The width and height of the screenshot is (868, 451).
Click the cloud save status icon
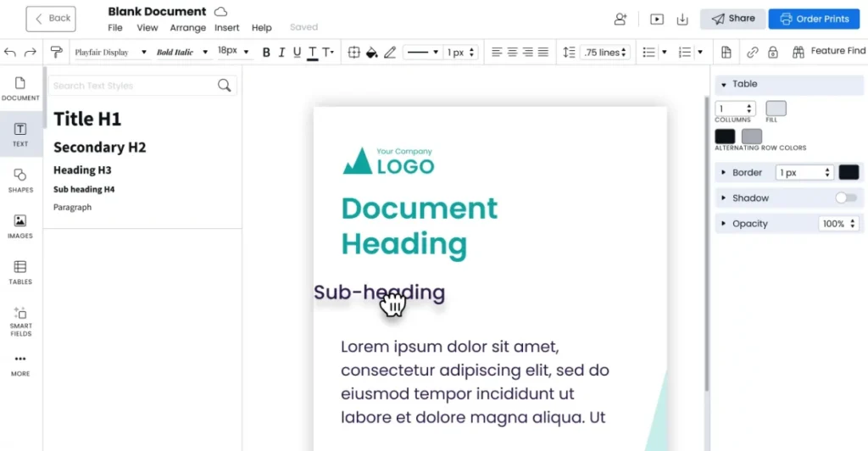point(221,12)
